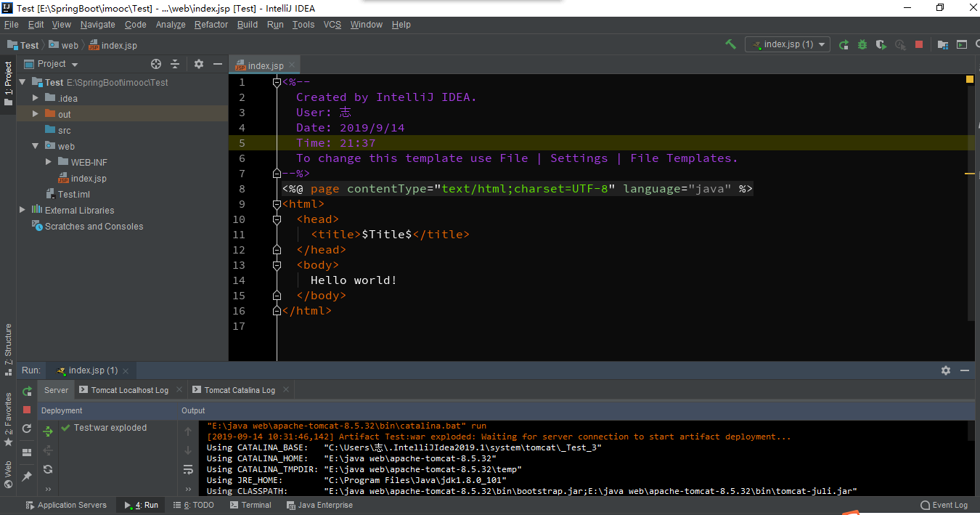Open the index.jsp (1) run configuration dropdown
Viewport: 980px width, 515px height.
pos(788,44)
